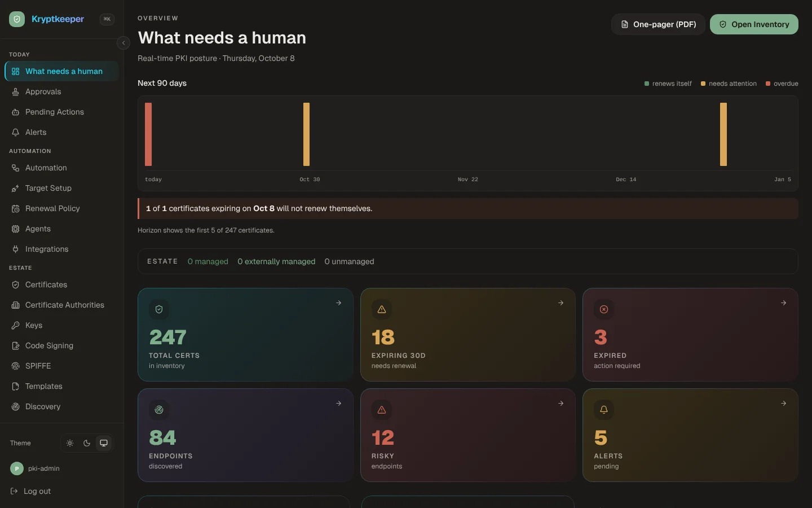Click the bell icon on Alerts pending card
This screenshot has height=508, width=812.
(x=604, y=410)
